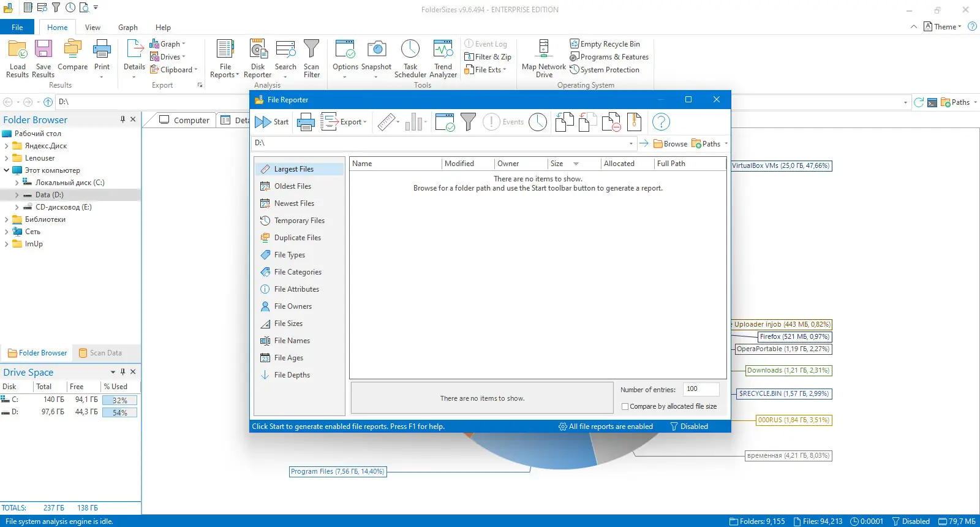Switch to the Scan Data tab
This screenshot has width=980, height=527.
pos(100,353)
